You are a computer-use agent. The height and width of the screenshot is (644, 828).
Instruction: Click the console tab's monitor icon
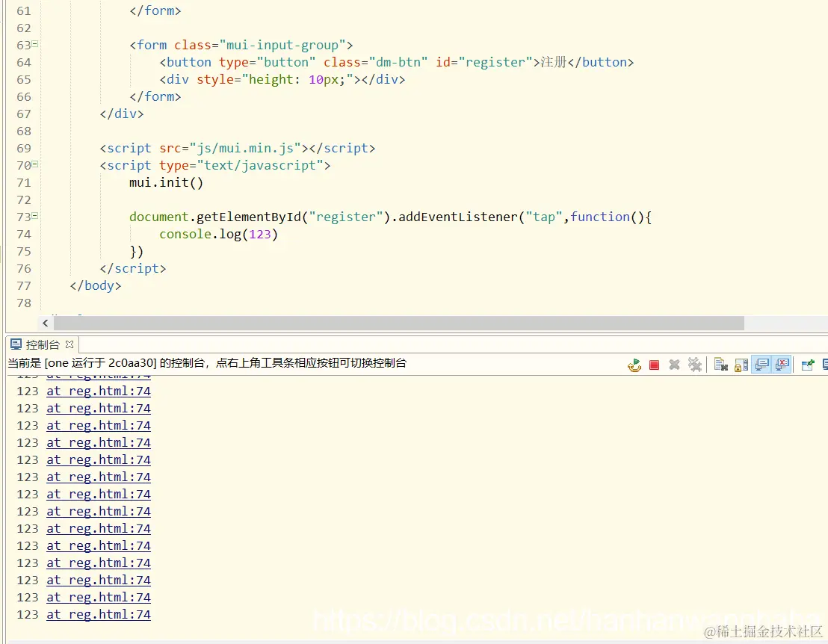[x=16, y=344]
